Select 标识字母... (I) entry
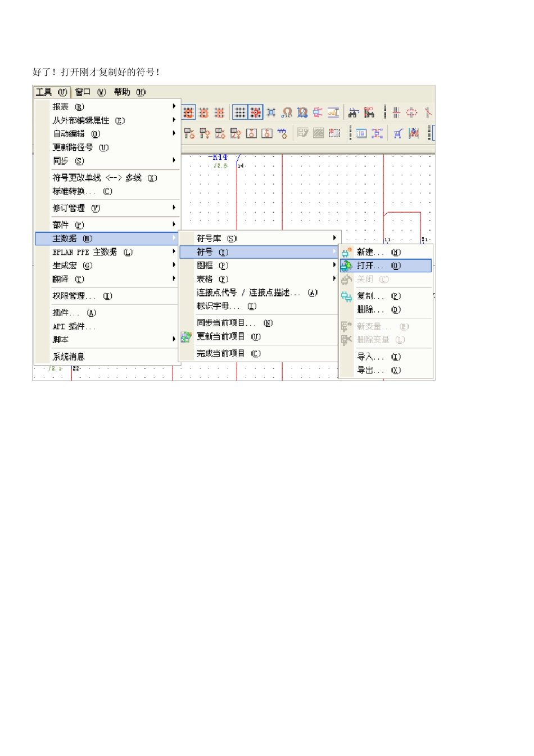Viewport: 534px width, 756px height. coord(259,306)
